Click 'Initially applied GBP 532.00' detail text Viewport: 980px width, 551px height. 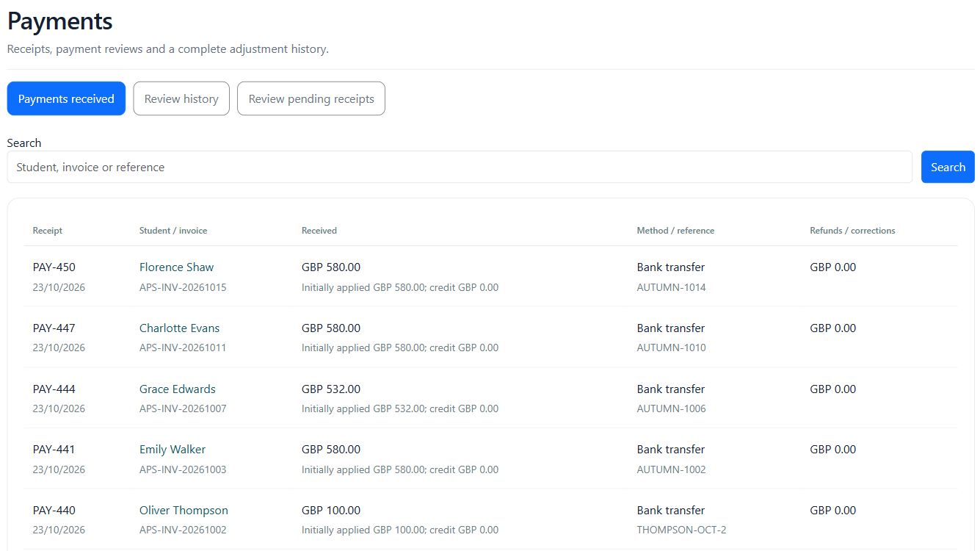pyautogui.click(x=363, y=408)
